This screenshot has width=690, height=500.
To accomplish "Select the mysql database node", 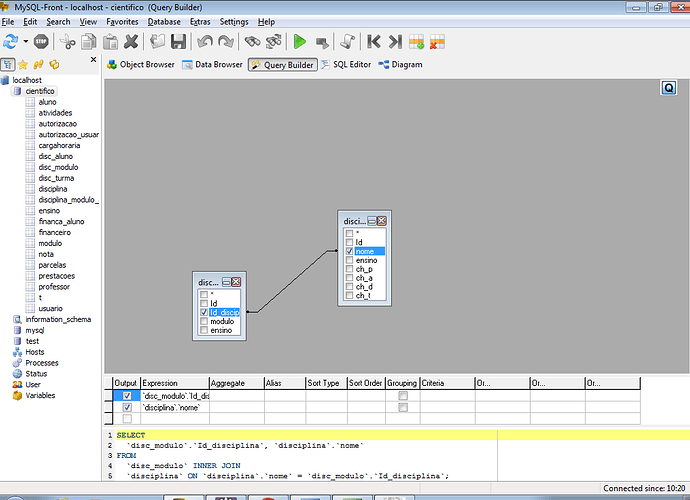I will (x=35, y=331).
